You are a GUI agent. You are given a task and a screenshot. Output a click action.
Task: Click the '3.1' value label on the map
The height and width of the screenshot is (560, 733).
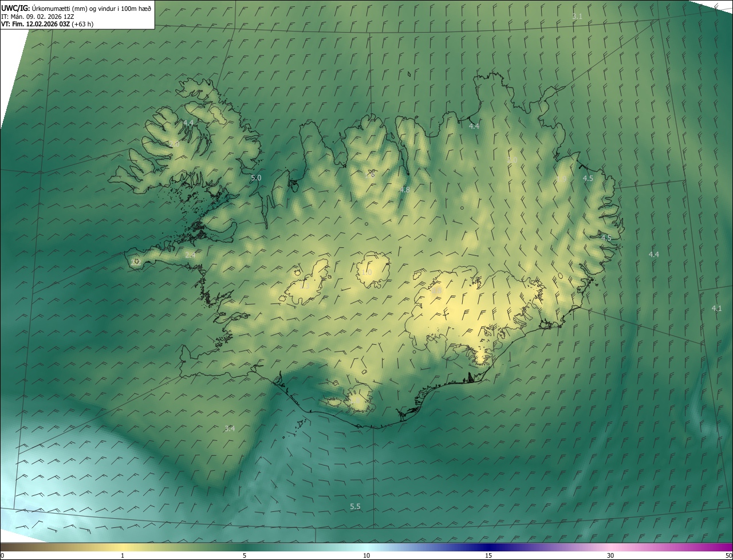577,17
